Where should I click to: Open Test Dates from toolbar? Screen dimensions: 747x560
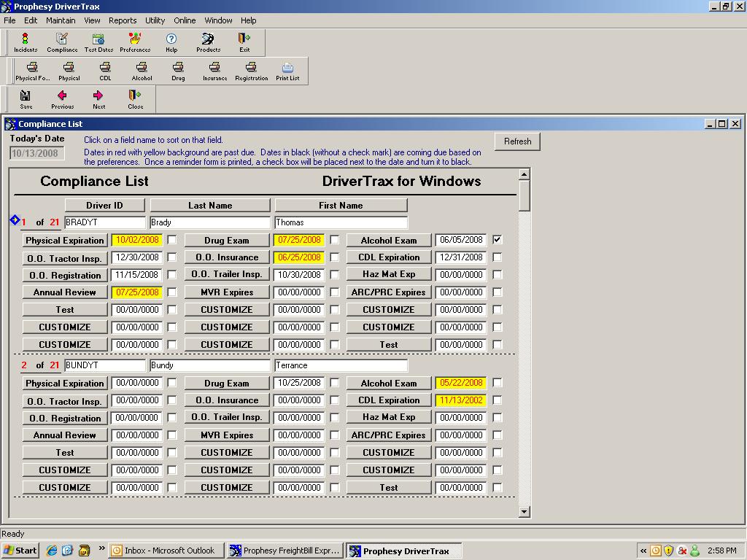(x=98, y=42)
